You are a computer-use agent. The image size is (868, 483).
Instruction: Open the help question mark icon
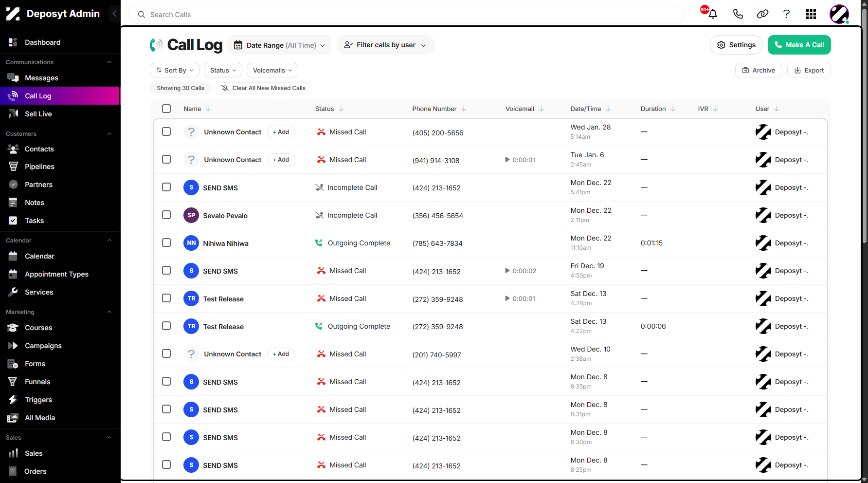786,14
